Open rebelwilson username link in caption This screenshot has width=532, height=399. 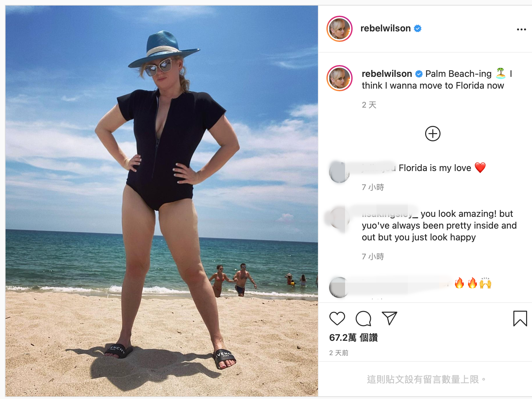[x=387, y=74]
